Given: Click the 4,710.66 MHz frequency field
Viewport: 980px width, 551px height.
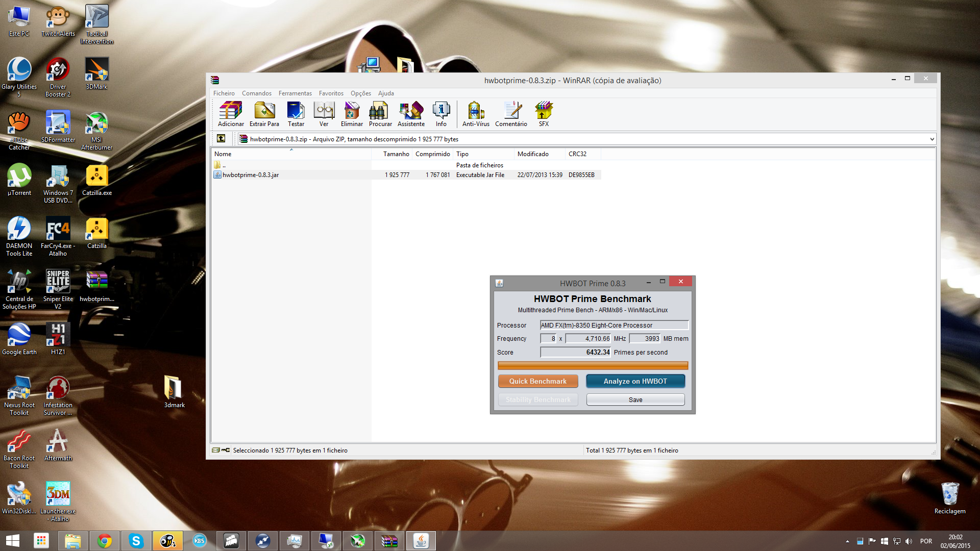Looking at the screenshot, I should tap(588, 338).
